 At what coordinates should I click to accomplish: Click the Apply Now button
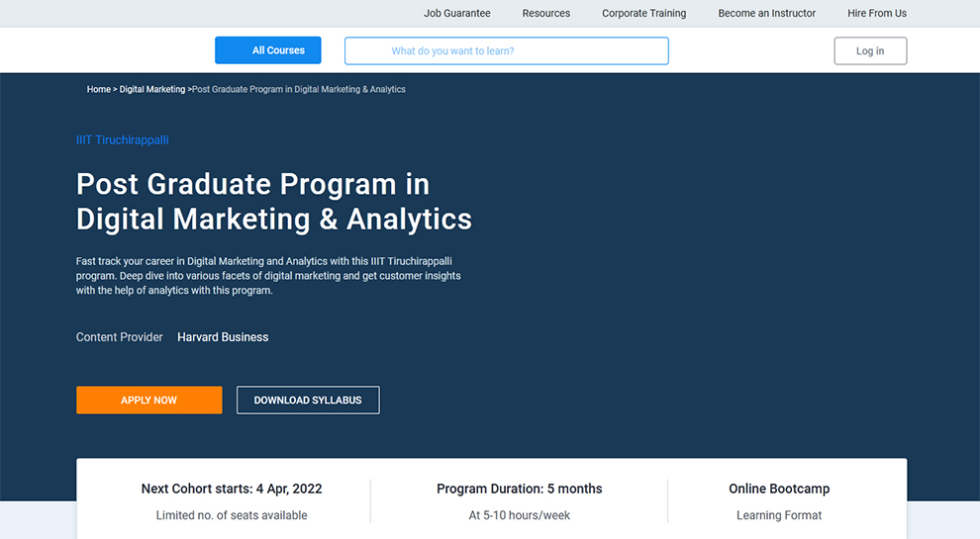(x=148, y=400)
